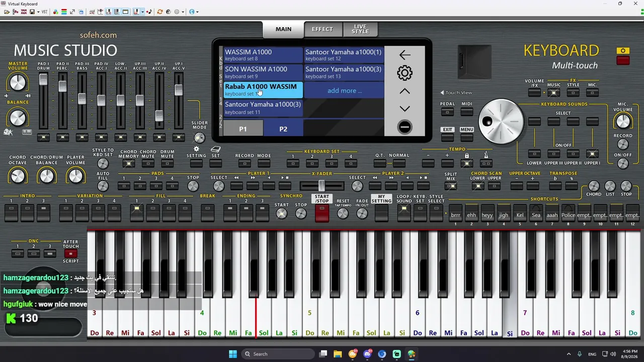
Task: Click the rainbow stripes toolbar icon
Action: point(64,12)
